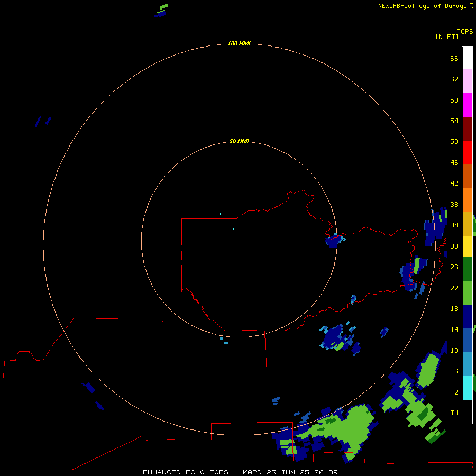Image resolution: width=476 pixels, height=476 pixels.
Task: Click the "66" scale value
Action: point(454,58)
